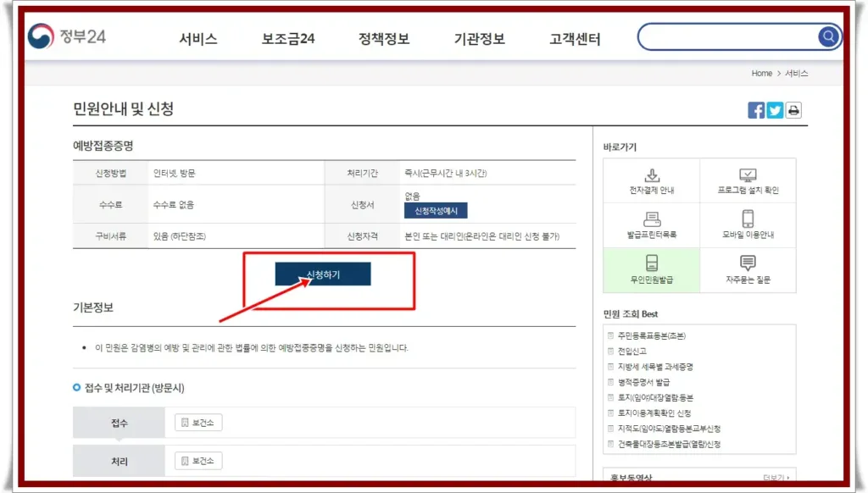Share page via Facebook icon
This screenshot has height=493, width=868.
756,110
